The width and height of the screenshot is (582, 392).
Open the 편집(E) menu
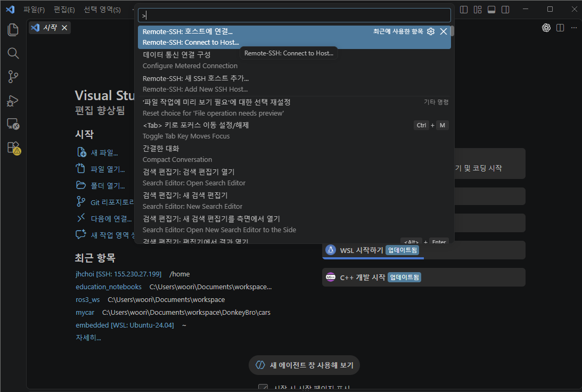point(64,10)
